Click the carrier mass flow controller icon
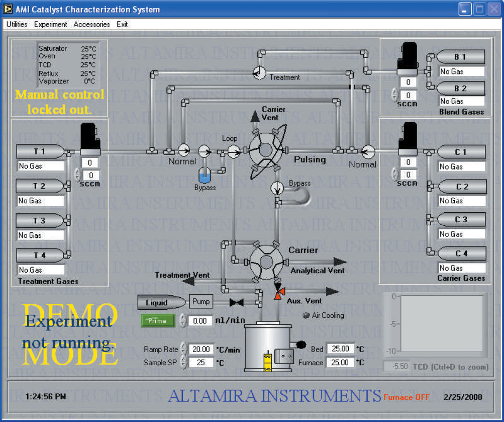 pyautogui.click(x=408, y=139)
